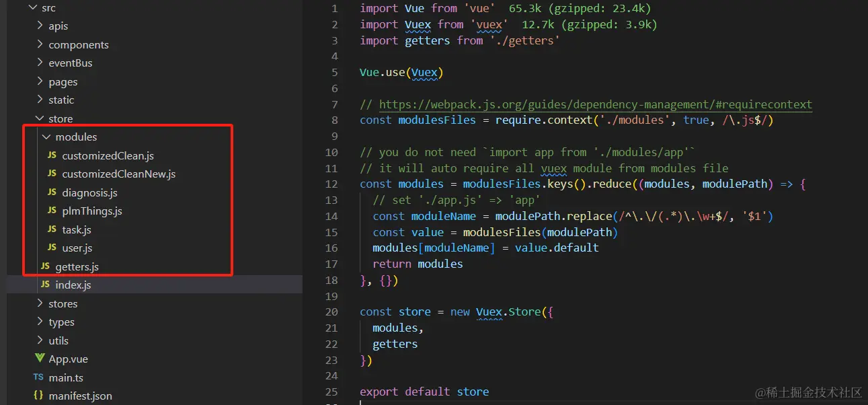Image resolution: width=868 pixels, height=405 pixels.
Task: Select the components folder label
Action: (x=79, y=45)
